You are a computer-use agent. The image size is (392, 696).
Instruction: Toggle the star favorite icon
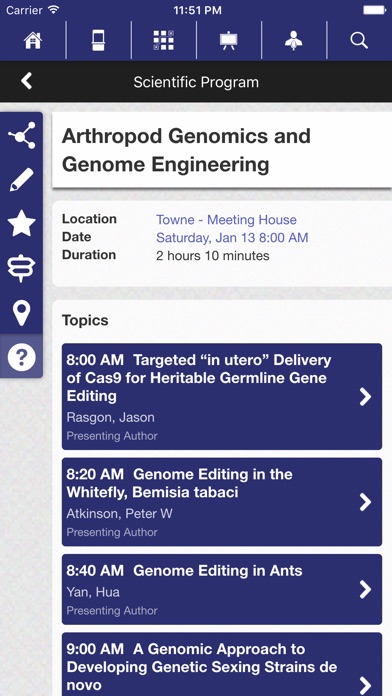pos(21,223)
